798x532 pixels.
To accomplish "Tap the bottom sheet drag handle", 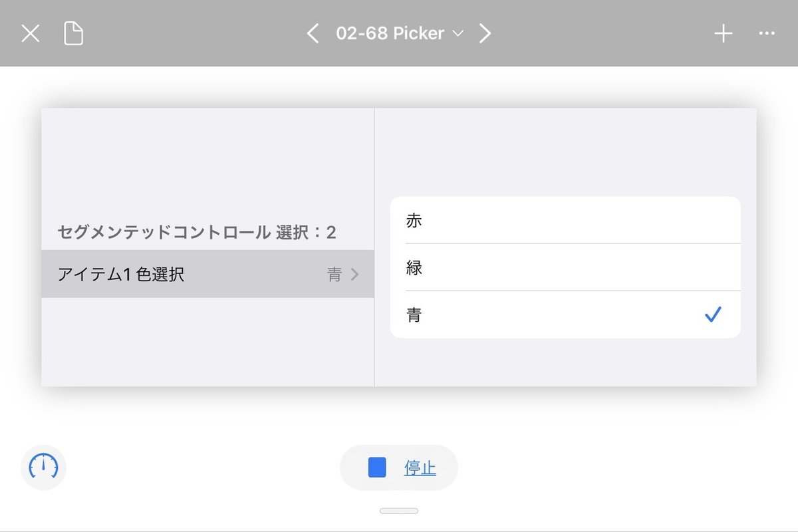I will pyautogui.click(x=398, y=510).
